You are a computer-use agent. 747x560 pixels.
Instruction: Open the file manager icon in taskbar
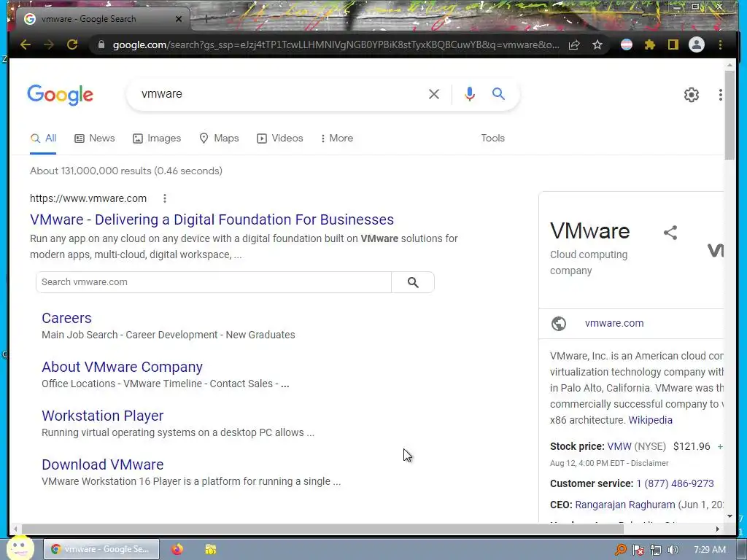pyautogui.click(x=211, y=549)
